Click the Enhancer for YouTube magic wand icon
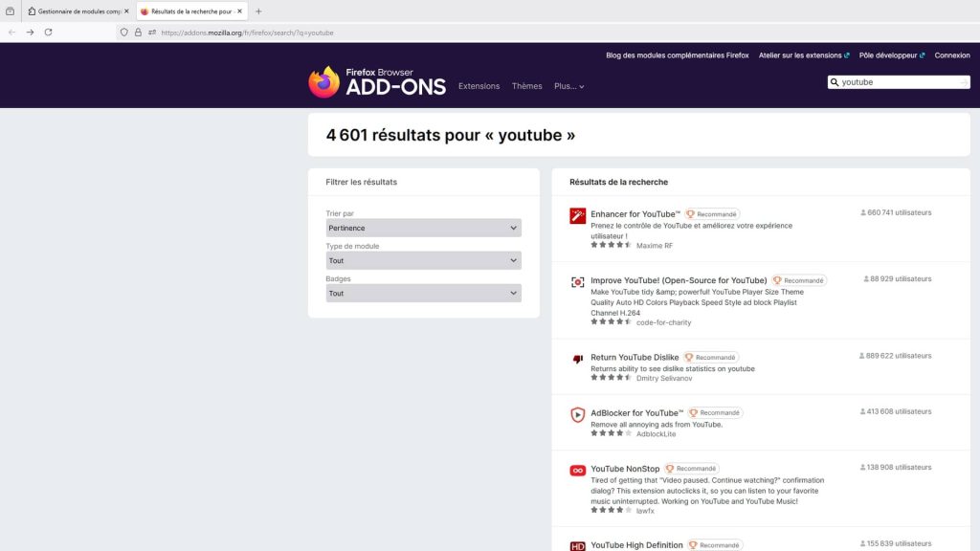This screenshot has width=980, height=551. pyautogui.click(x=576, y=214)
